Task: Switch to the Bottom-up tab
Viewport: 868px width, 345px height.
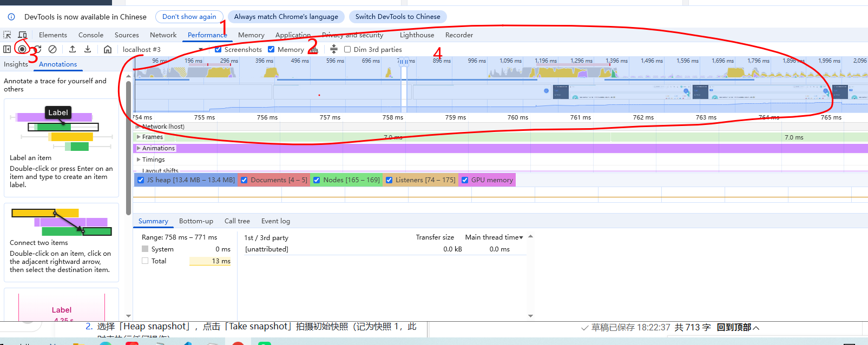Action: pyautogui.click(x=196, y=221)
